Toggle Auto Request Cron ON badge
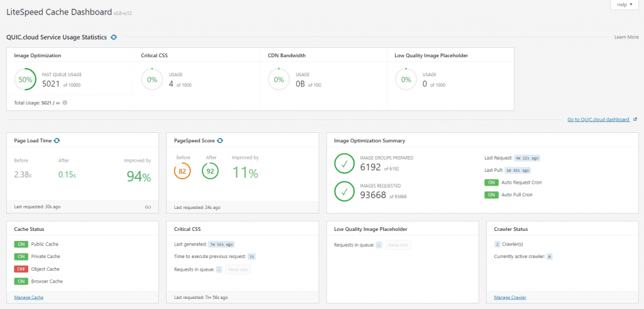The width and height of the screenshot is (644, 309). pos(491,183)
